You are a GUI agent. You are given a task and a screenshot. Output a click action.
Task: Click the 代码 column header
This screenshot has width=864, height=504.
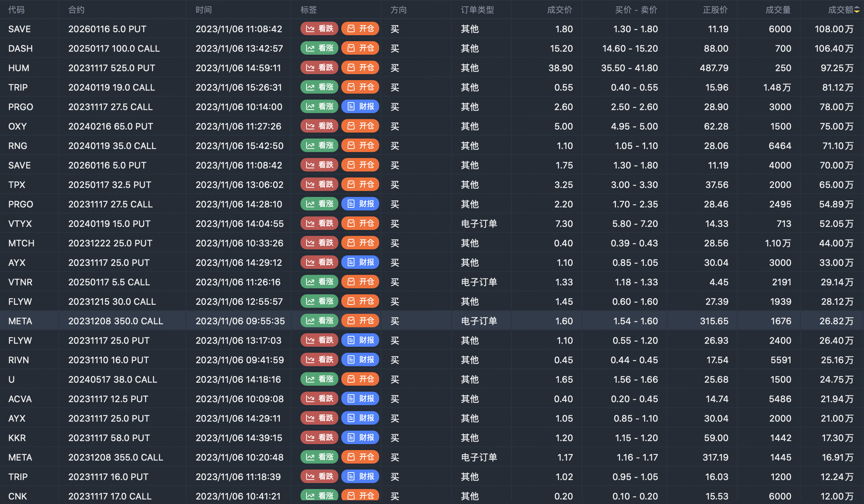coord(16,10)
